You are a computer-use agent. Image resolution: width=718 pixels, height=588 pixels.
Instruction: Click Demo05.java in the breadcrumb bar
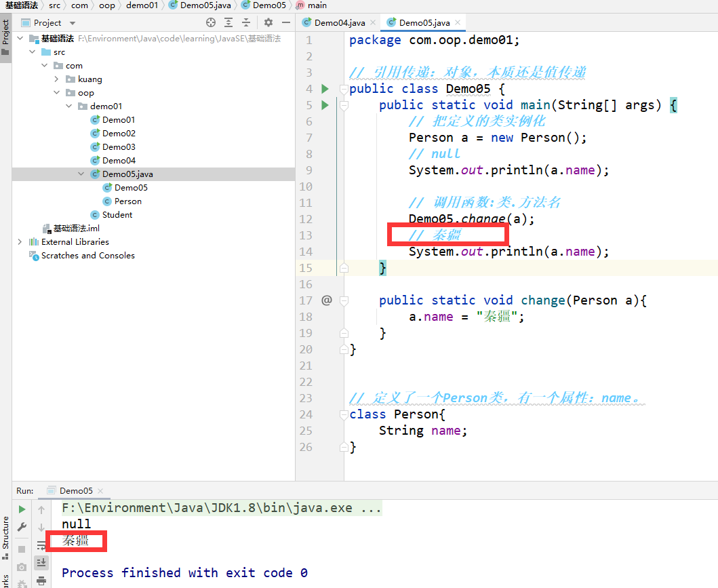[205, 5]
